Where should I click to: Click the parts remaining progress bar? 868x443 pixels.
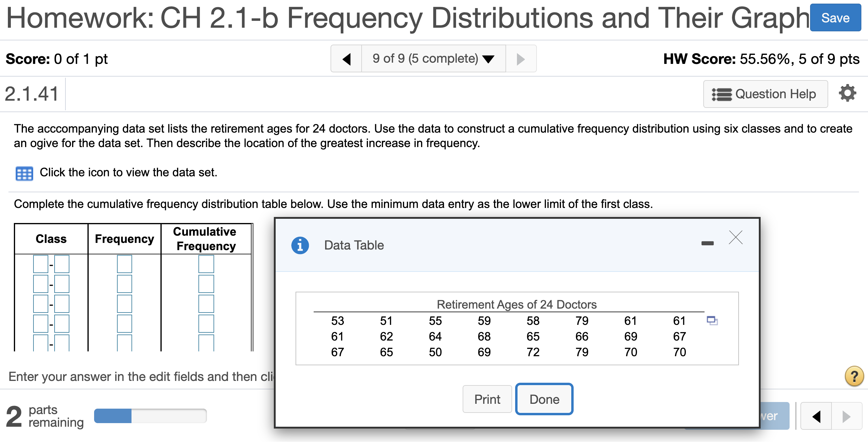pyautogui.click(x=150, y=416)
